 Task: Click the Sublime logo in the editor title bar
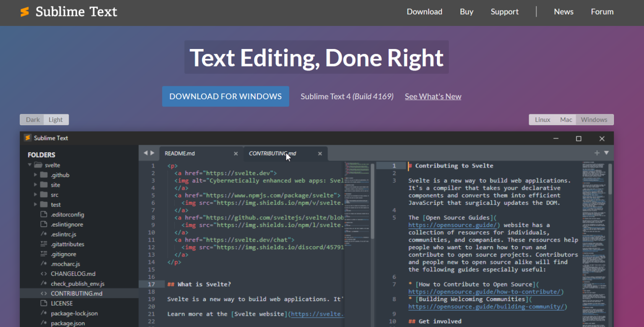[27, 138]
